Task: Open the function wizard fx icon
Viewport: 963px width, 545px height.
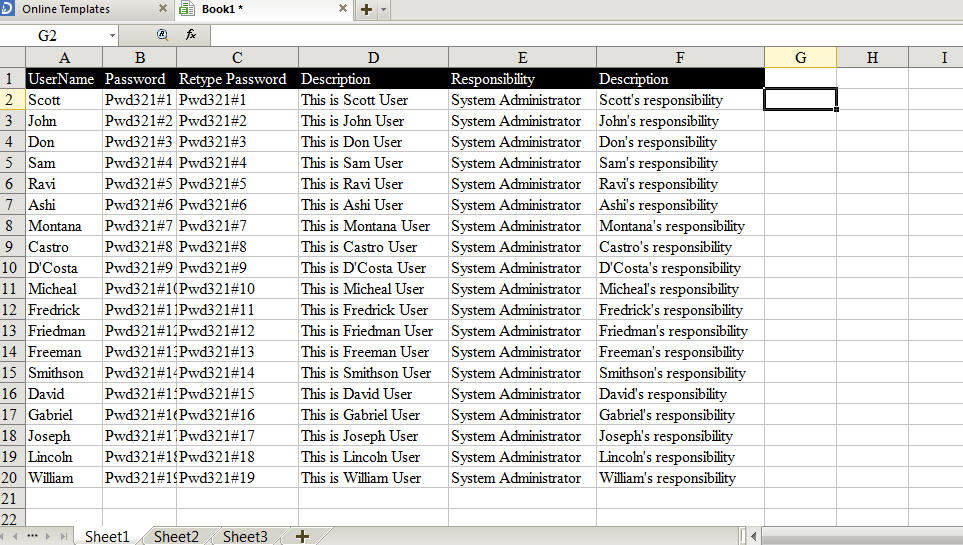Action: [x=191, y=35]
